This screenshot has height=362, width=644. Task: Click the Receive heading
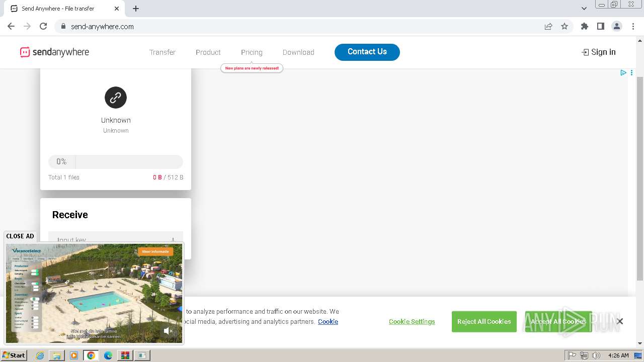pos(70,215)
